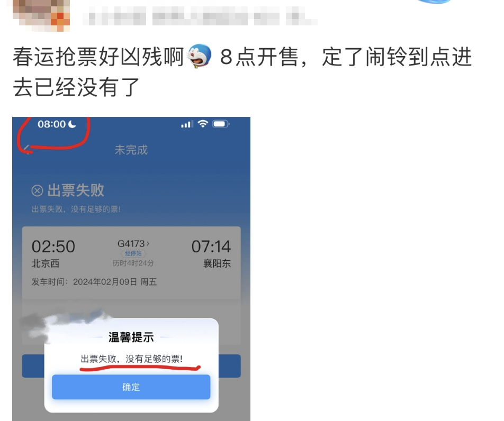
Task: Open the embedded ticket screenshot image
Action: [x=131, y=269]
